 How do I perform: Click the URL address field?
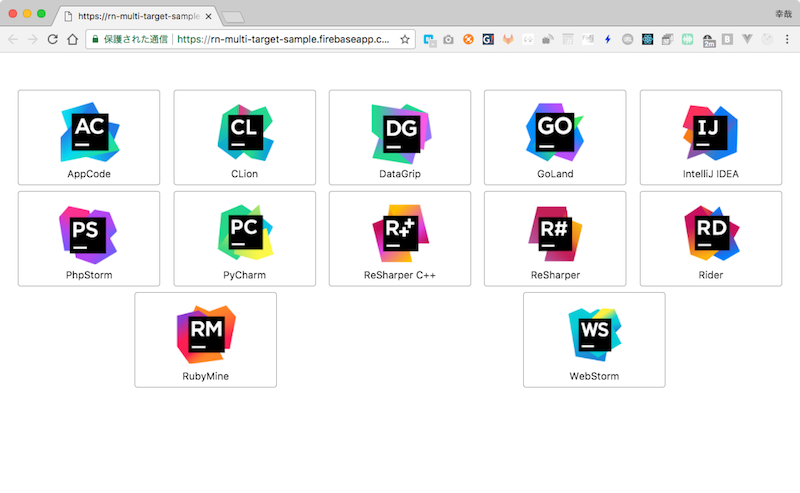point(251,39)
